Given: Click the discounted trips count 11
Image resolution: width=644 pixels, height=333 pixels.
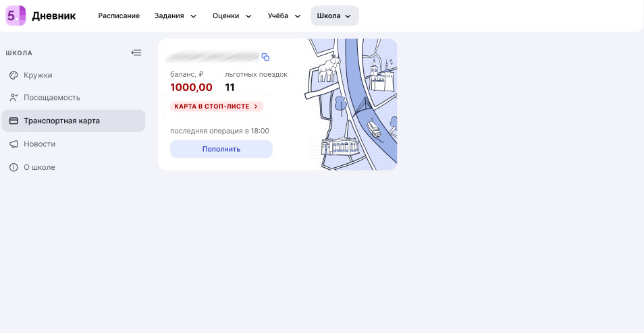Looking at the screenshot, I should [x=230, y=88].
